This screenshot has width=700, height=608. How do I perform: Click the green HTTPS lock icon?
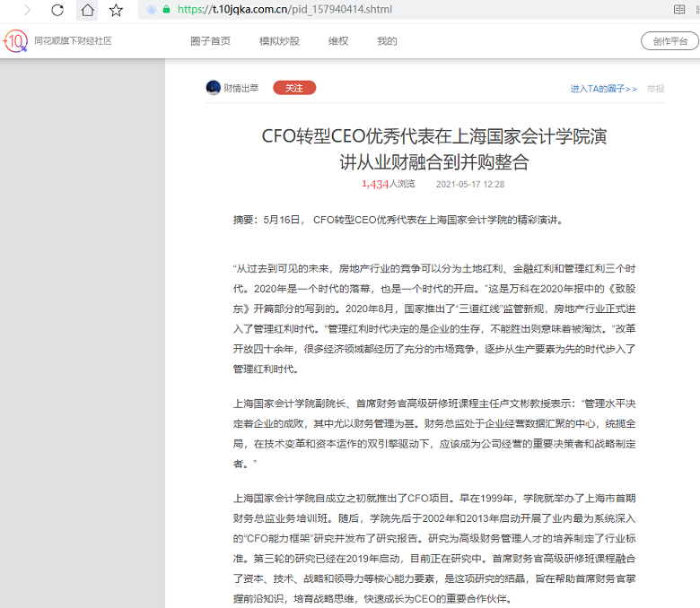pyautogui.click(x=166, y=10)
